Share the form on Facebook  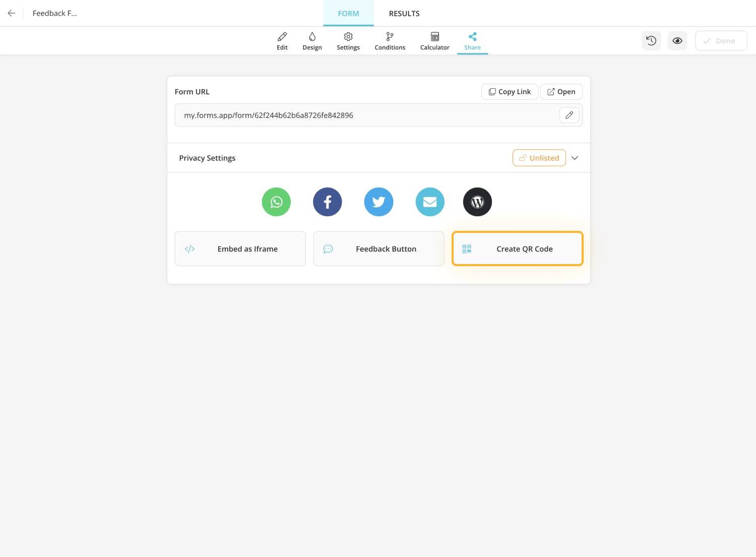327,202
